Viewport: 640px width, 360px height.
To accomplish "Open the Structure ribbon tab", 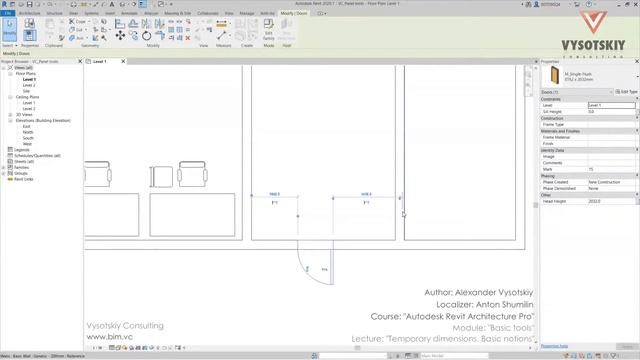I will [x=54, y=13].
